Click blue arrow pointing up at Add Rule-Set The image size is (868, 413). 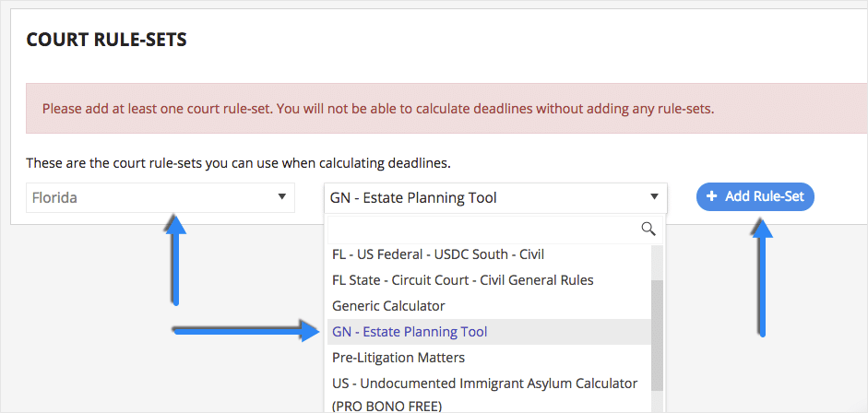pyautogui.click(x=759, y=277)
